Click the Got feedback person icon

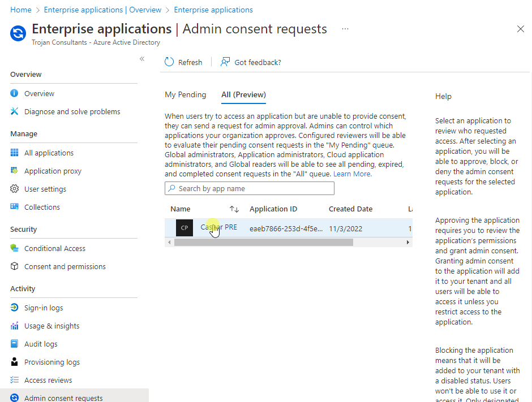point(225,62)
